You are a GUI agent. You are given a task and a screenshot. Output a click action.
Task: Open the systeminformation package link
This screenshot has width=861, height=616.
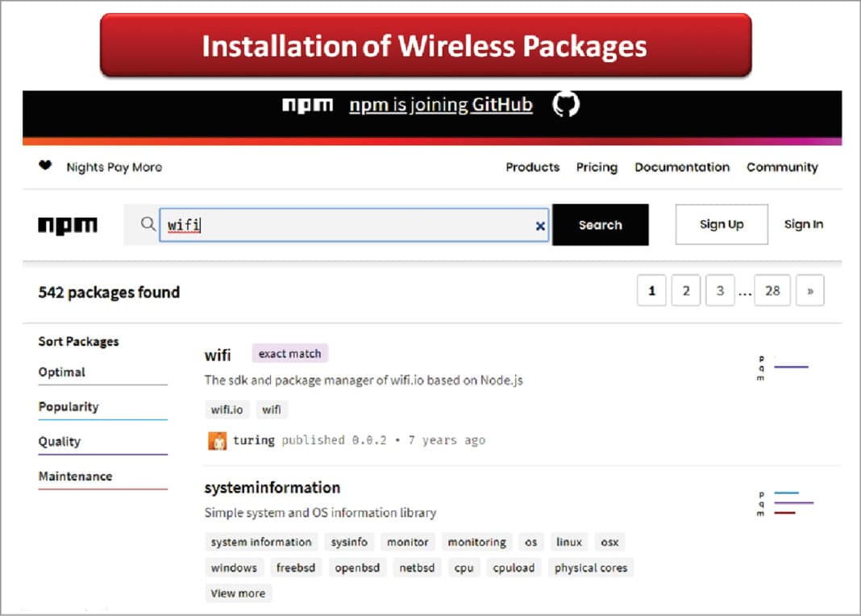point(272,488)
